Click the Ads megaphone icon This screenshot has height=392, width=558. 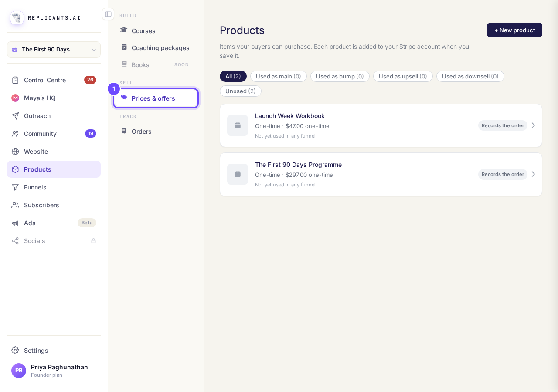point(15,223)
